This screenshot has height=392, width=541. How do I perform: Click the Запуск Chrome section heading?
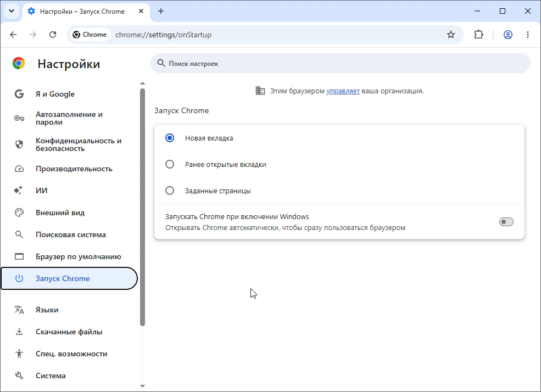[x=181, y=111]
